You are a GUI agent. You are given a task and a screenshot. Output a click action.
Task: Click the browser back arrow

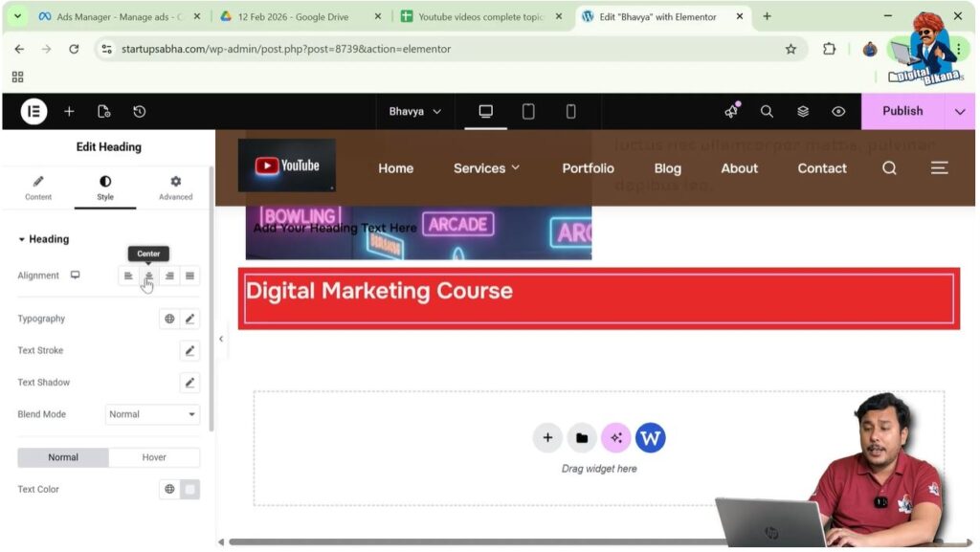pyautogui.click(x=19, y=49)
